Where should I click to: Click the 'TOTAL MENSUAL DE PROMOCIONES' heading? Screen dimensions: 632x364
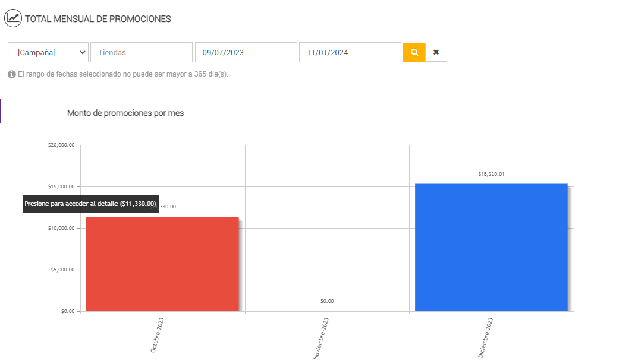98,19
